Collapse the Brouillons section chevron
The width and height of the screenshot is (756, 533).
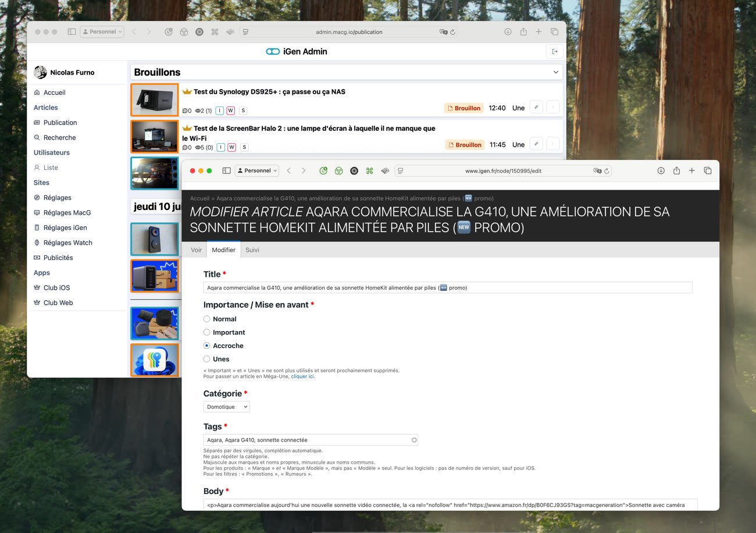556,72
